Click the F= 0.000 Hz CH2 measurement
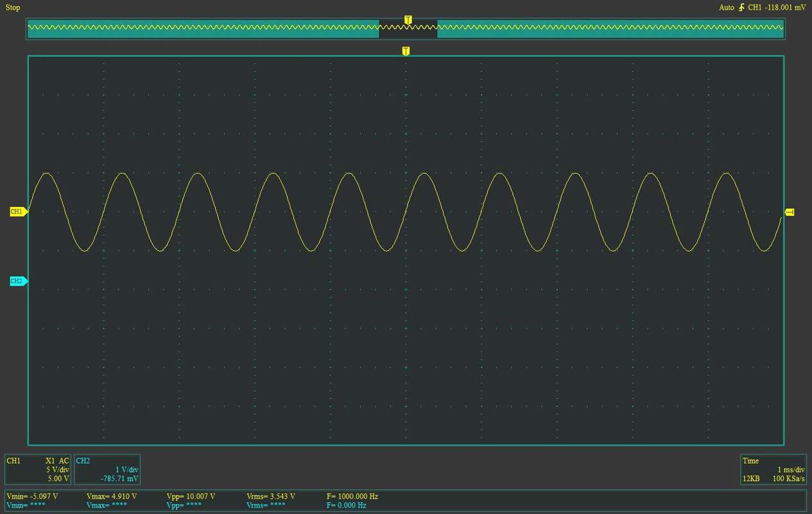The image size is (812, 514). click(347, 506)
